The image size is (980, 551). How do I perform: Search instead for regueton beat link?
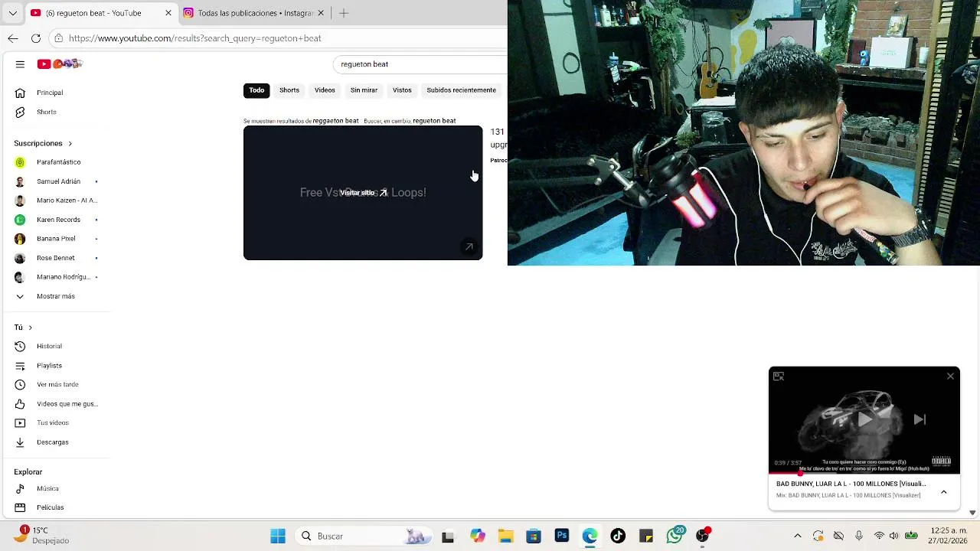(434, 121)
